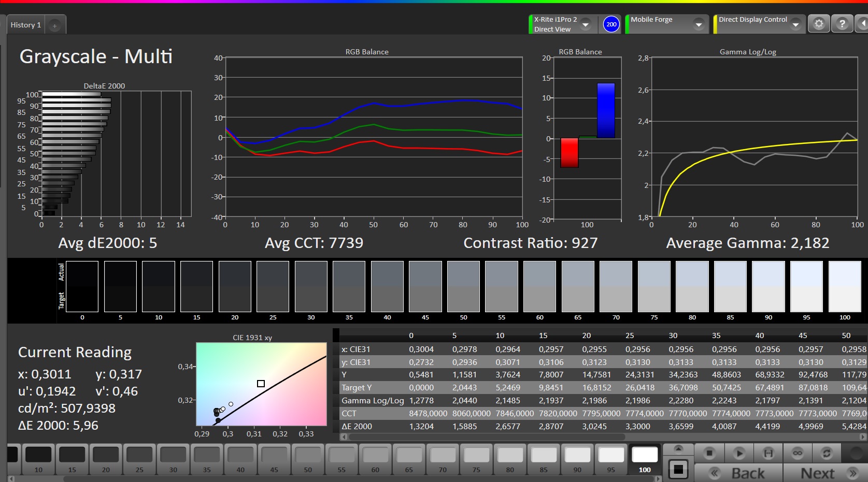The width and height of the screenshot is (868, 482).
Task: Select the 35 gray level button
Action: coord(207,459)
